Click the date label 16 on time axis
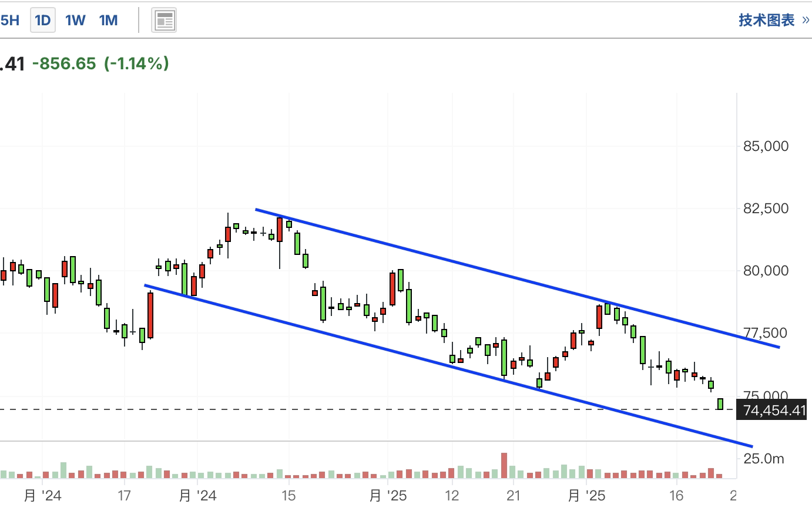This screenshot has height=511, width=812. [x=676, y=496]
